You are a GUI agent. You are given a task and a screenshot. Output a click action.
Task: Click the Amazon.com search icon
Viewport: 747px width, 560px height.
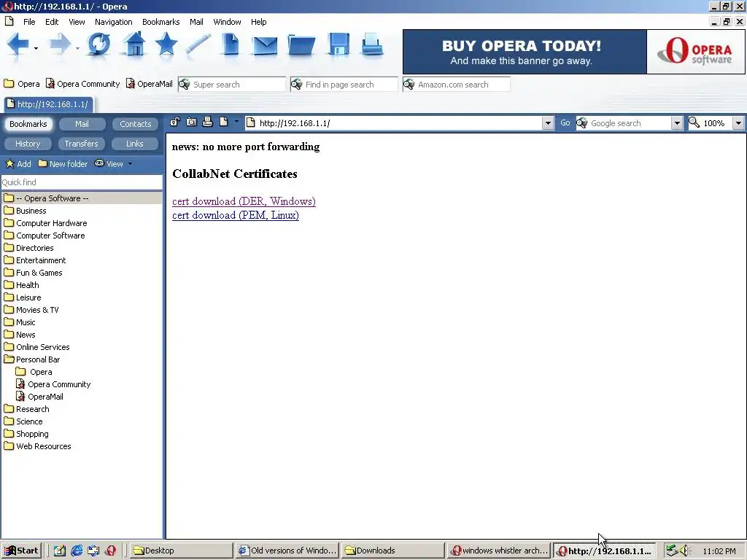(409, 85)
